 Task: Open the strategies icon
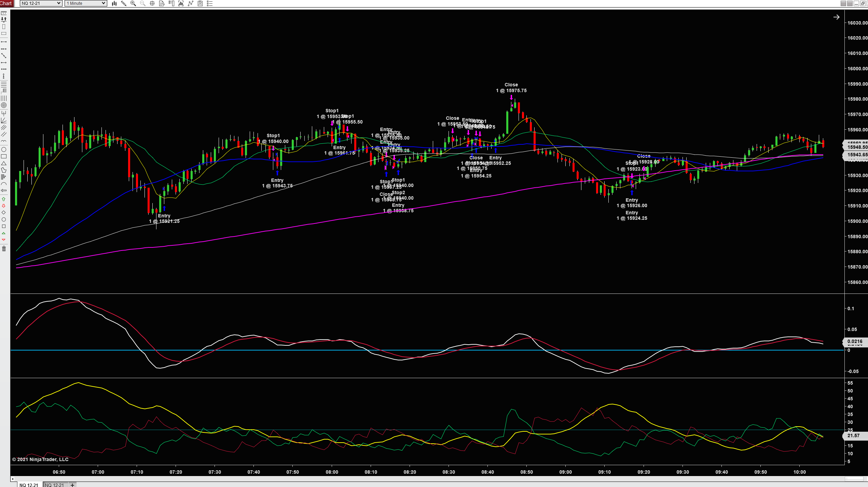(200, 3)
